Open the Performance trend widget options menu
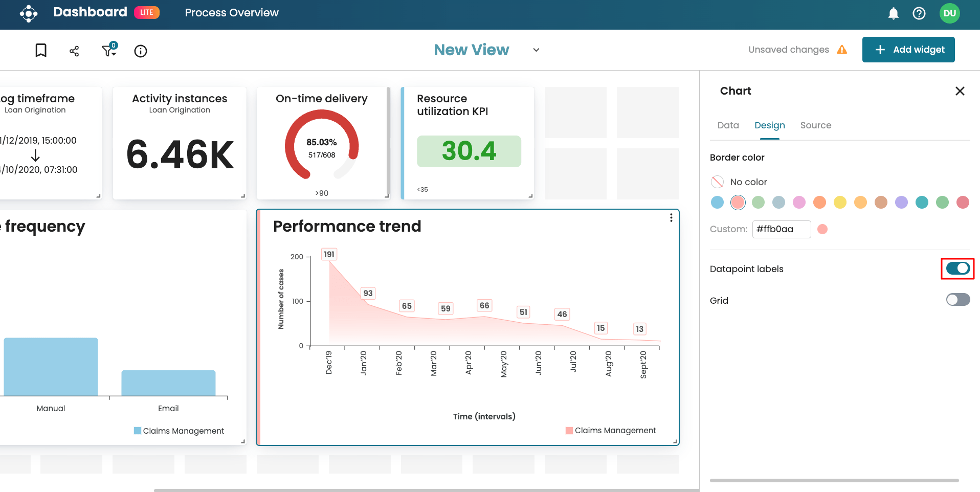Image resolution: width=980 pixels, height=492 pixels. tap(671, 217)
